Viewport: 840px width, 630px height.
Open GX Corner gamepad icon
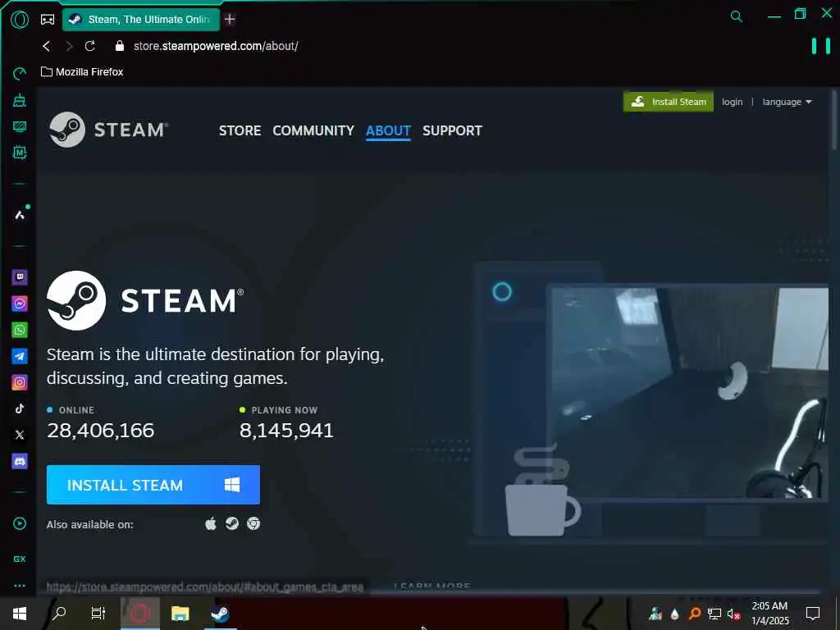(47, 20)
